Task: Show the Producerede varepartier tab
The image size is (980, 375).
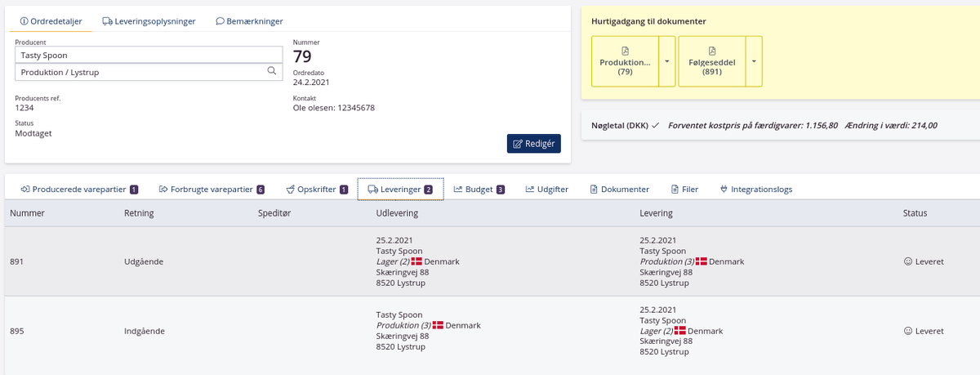Action: [x=79, y=189]
